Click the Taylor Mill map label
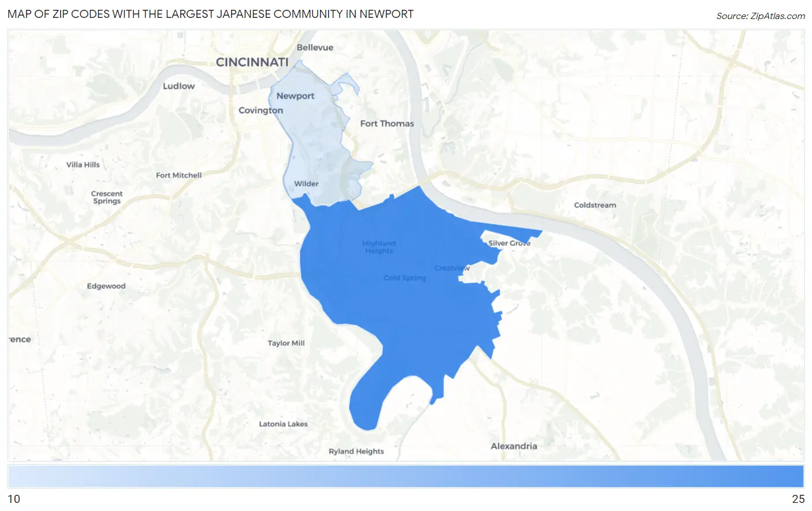This screenshot has height=511, width=812. tap(286, 343)
